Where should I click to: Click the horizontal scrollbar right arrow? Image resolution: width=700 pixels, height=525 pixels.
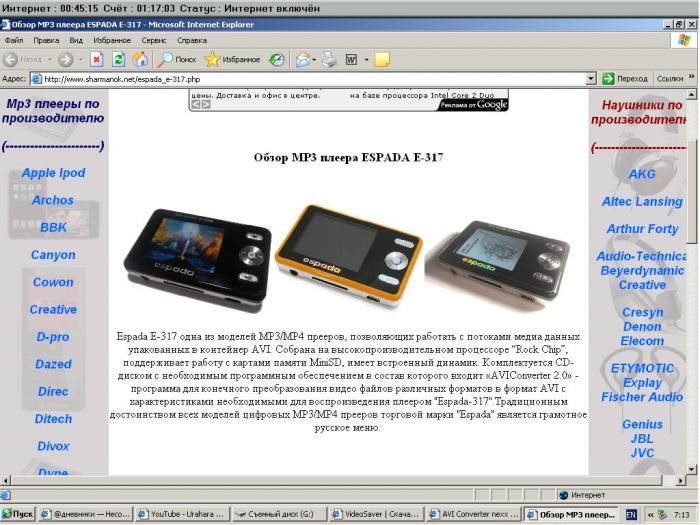(680, 481)
